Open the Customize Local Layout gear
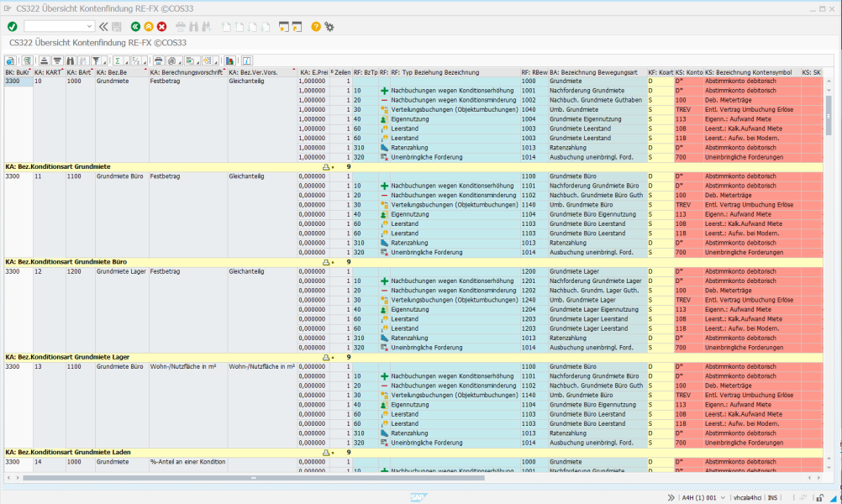The width and height of the screenshot is (842, 504). pos(329,26)
